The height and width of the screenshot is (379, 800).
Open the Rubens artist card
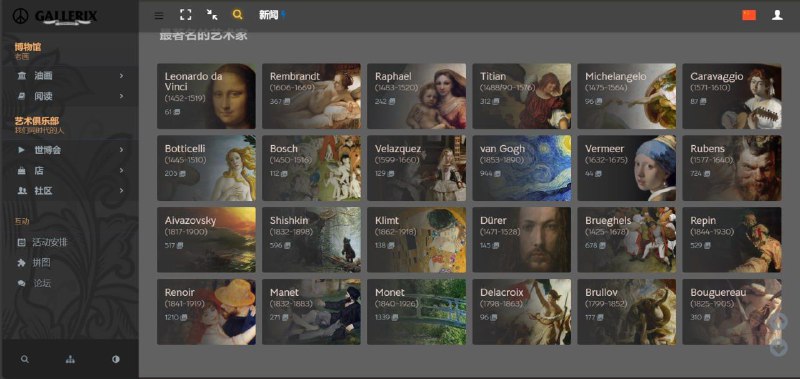(x=732, y=168)
